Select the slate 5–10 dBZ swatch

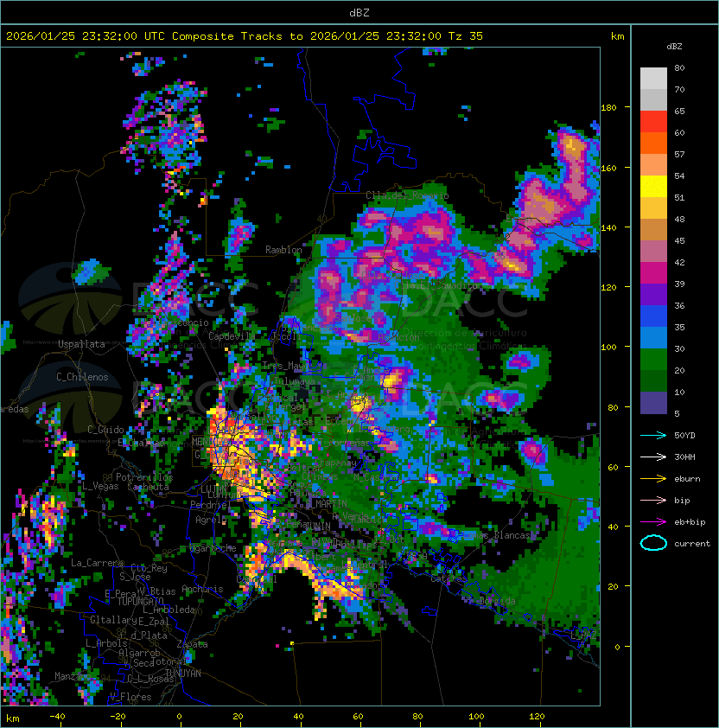click(x=653, y=402)
